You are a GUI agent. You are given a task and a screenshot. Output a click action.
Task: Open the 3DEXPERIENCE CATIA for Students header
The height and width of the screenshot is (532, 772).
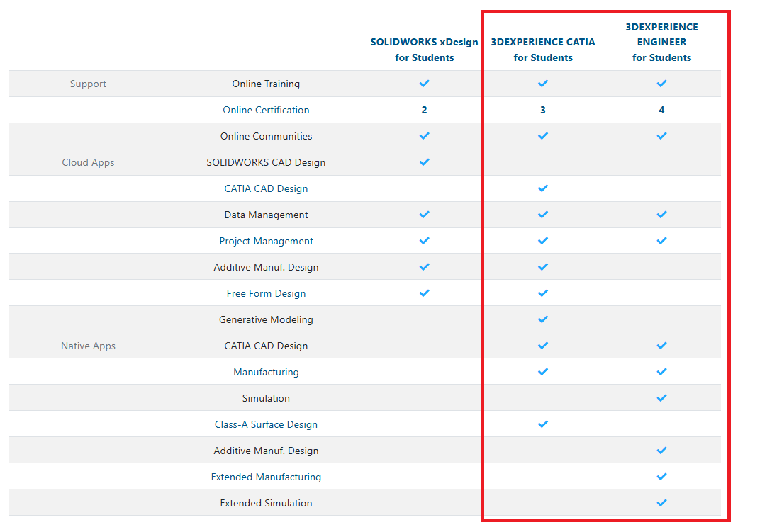543,50
